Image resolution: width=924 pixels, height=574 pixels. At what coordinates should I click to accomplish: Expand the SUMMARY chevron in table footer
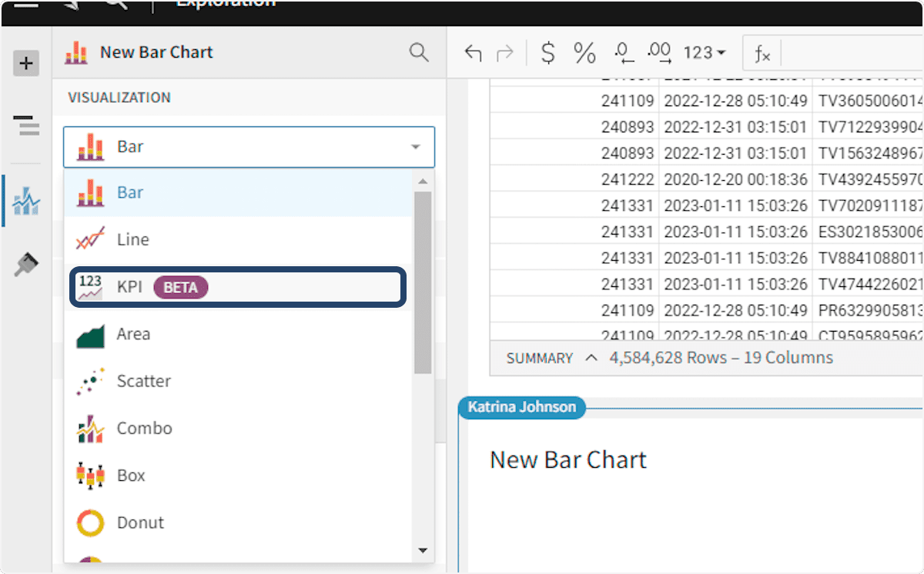click(x=591, y=358)
